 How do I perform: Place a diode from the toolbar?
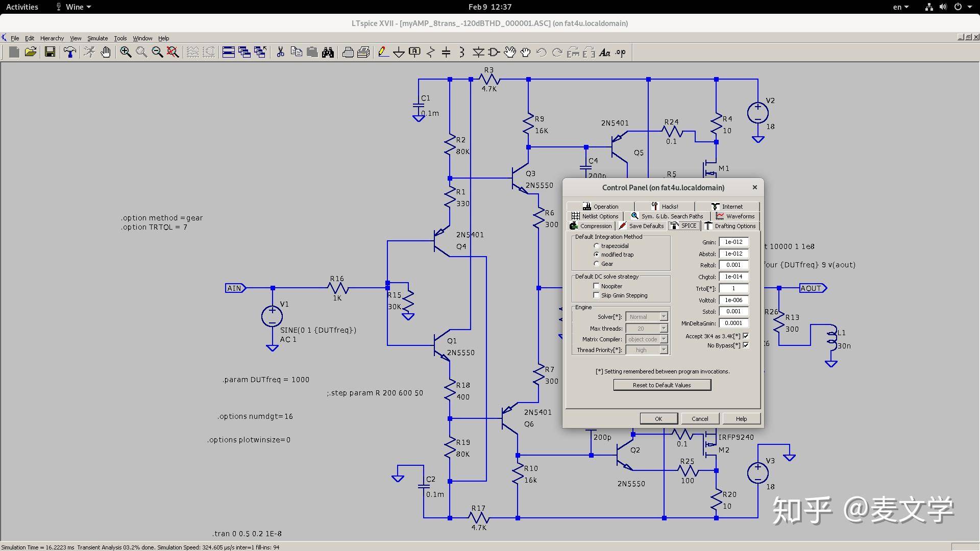coord(478,52)
